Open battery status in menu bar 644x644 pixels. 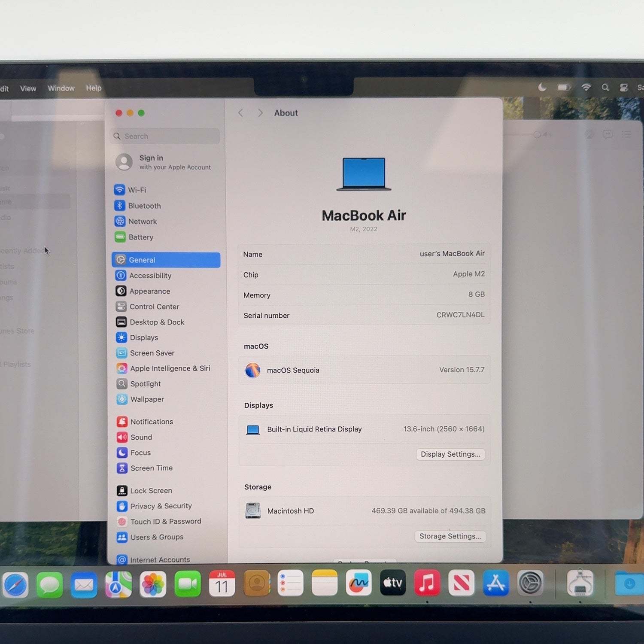[564, 88]
